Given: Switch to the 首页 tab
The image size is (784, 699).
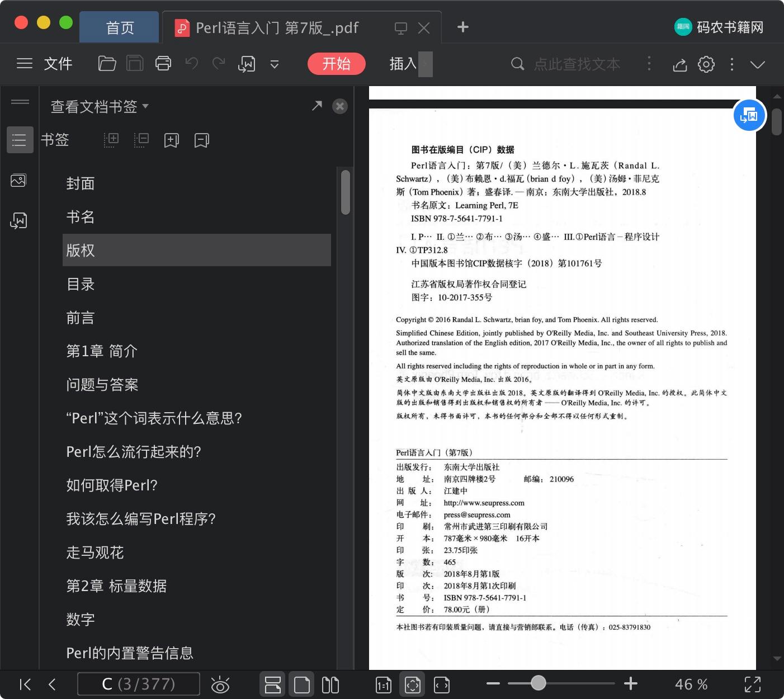Looking at the screenshot, I should 120,27.
